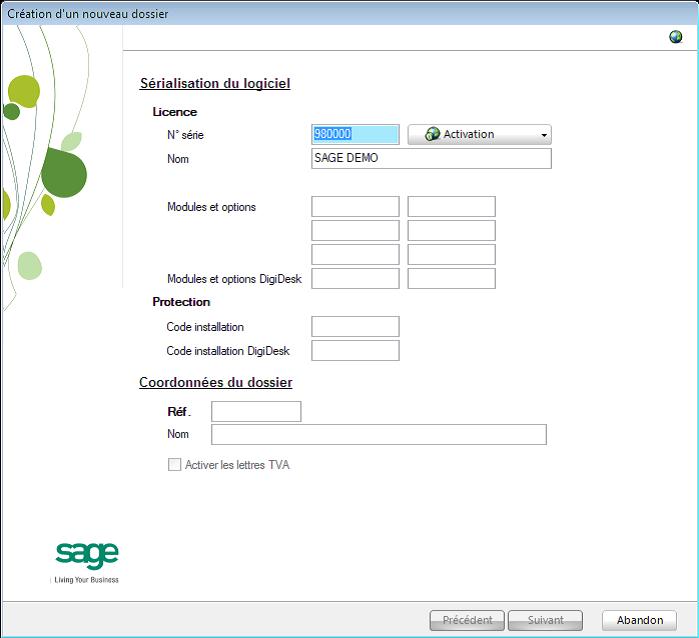This screenshot has width=699, height=638.
Task: Click the Sérialisation du logiciel heading
Action: (215, 84)
